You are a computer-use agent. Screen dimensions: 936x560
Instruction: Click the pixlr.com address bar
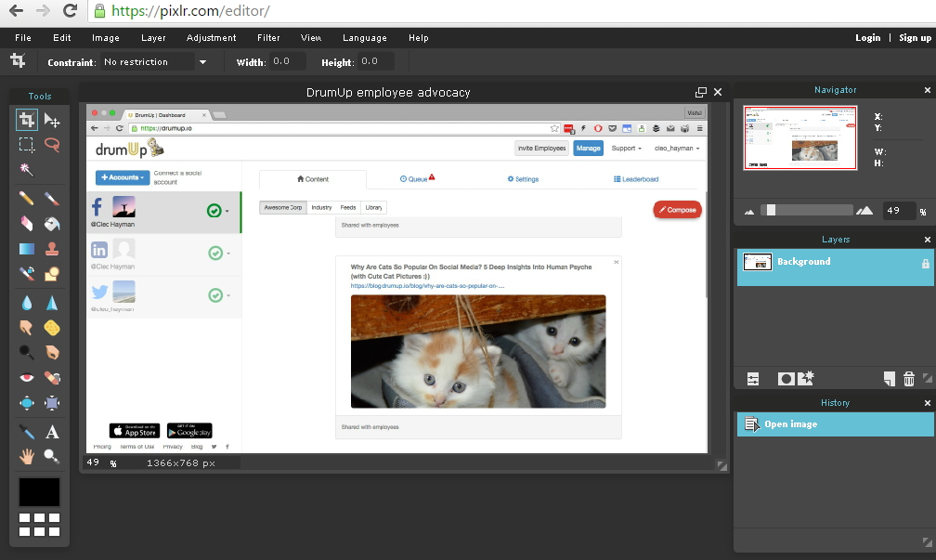(x=513, y=11)
